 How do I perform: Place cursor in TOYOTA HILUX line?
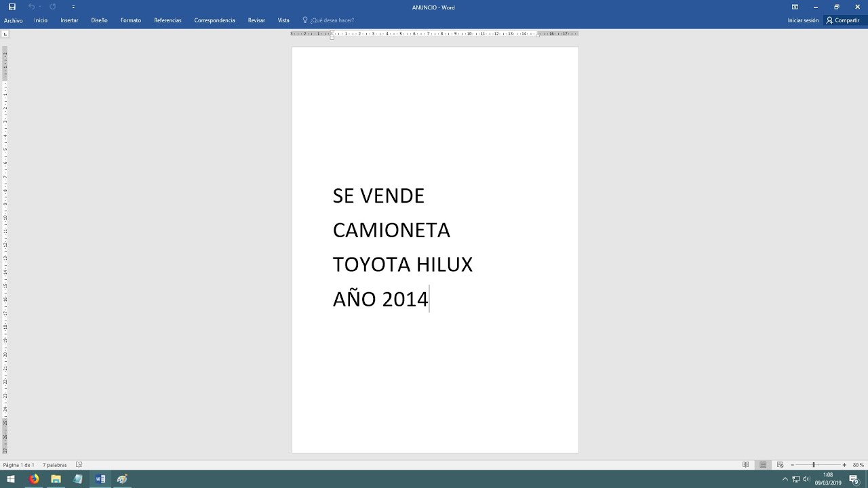[x=403, y=264]
